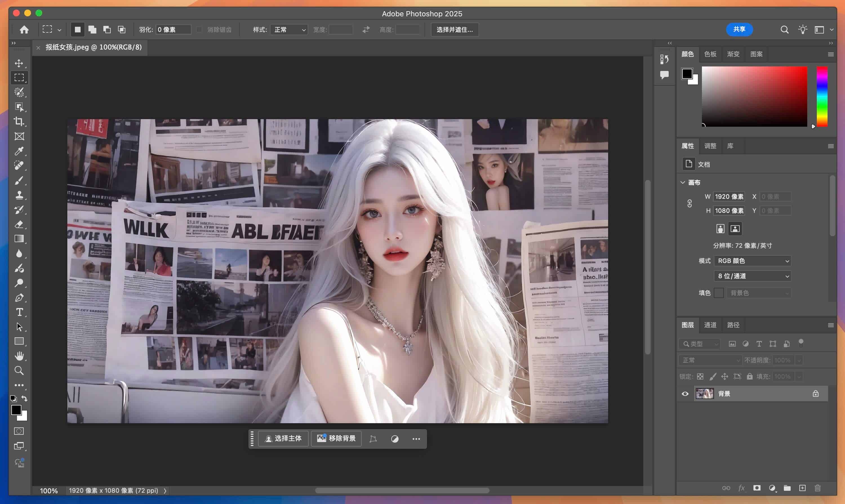Open the 样式 dropdown in the options bar
Image resolution: width=845 pixels, height=504 pixels.
(288, 30)
